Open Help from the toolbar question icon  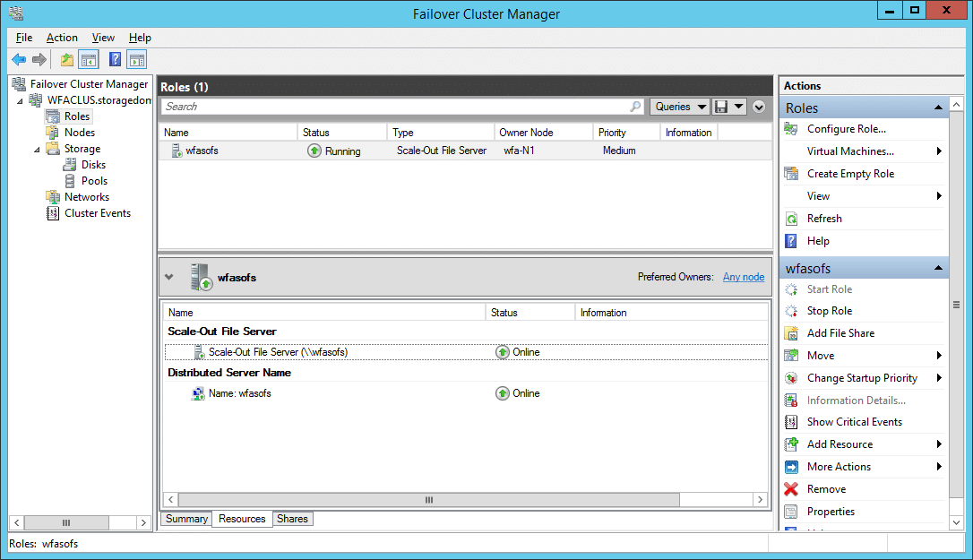[x=115, y=60]
